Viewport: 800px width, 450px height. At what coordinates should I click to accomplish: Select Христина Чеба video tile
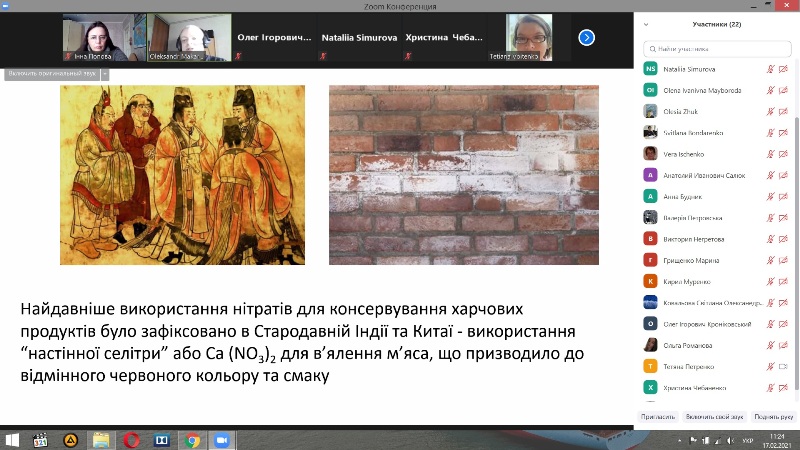pos(444,38)
